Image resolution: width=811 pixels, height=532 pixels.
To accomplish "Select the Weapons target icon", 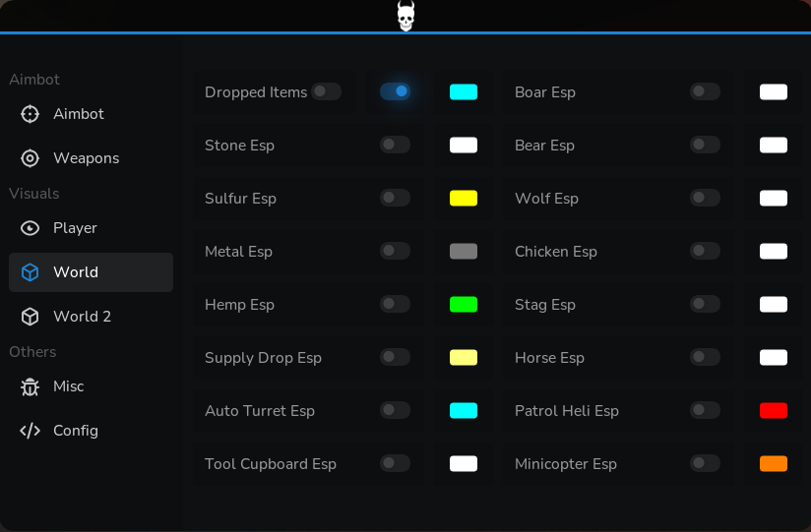I will click(30, 158).
